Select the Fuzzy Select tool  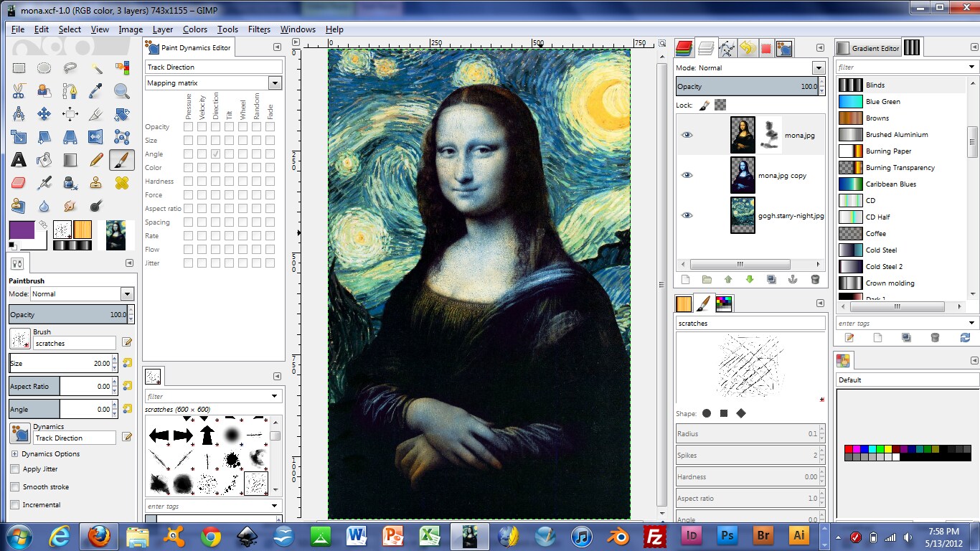[97, 67]
